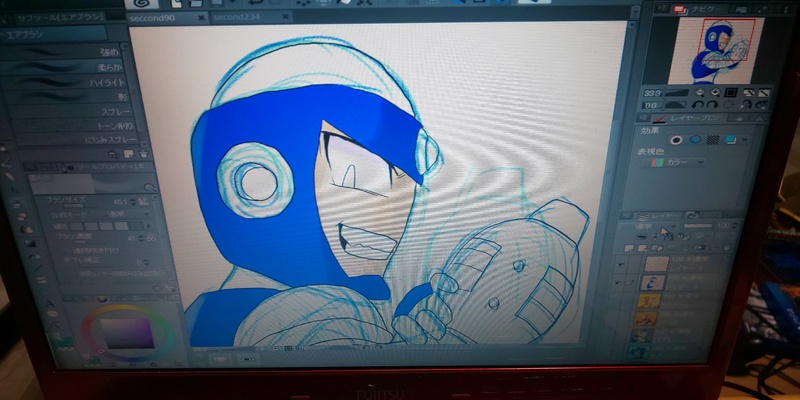Select the bottom blue character layer thumbnail

639,353
